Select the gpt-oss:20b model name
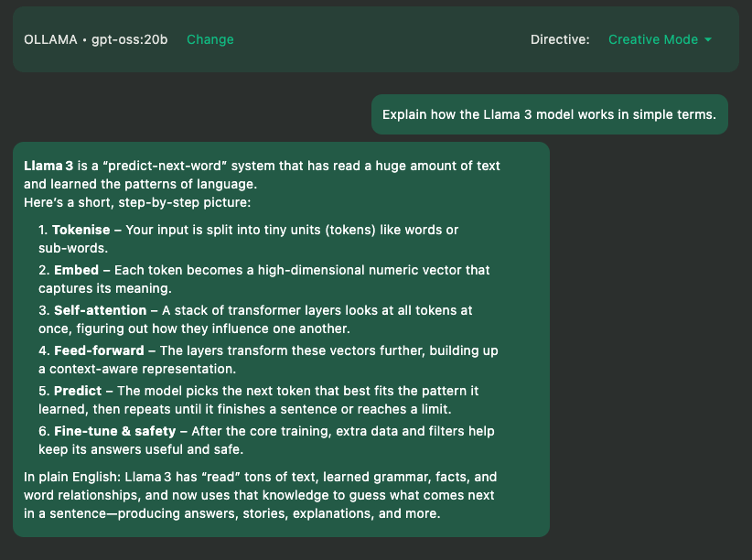The height and width of the screenshot is (560, 752). (130, 39)
